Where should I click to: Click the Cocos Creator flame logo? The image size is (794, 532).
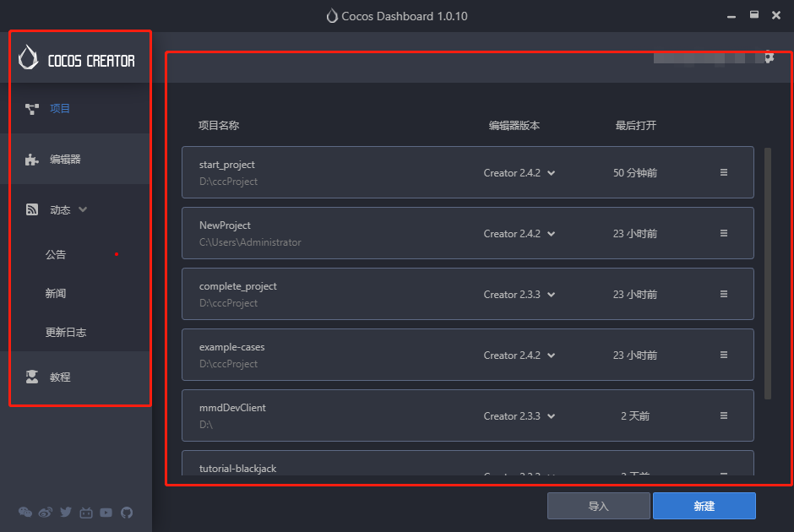coord(29,57)
